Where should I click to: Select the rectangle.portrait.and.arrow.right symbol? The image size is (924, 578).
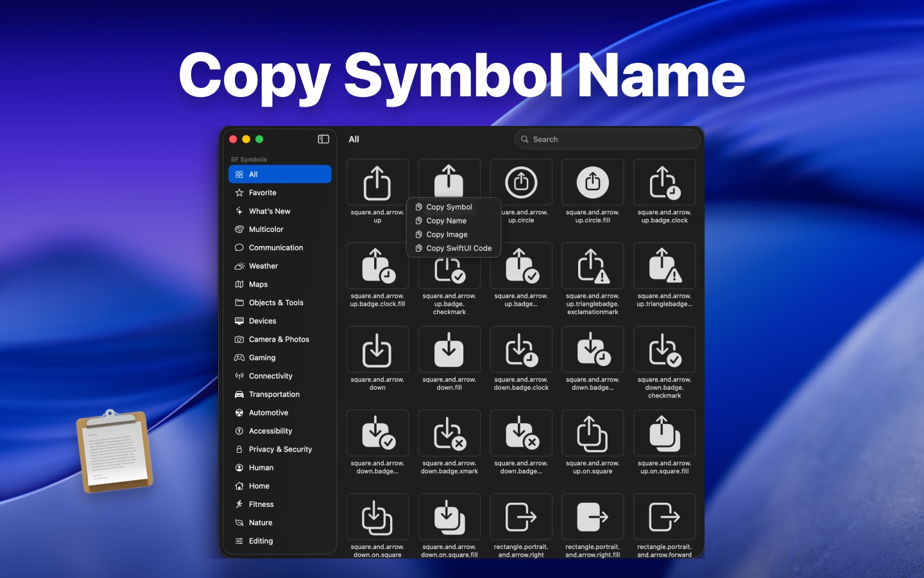click(x=521, y=516)
